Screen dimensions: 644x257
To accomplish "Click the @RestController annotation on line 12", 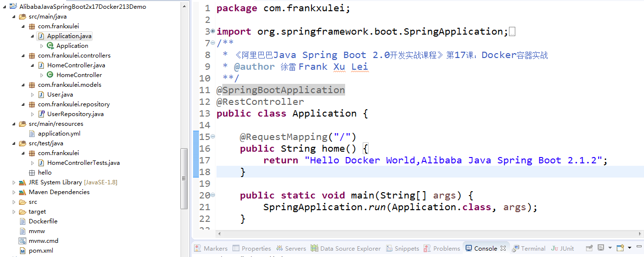I will tap(260, 101).
